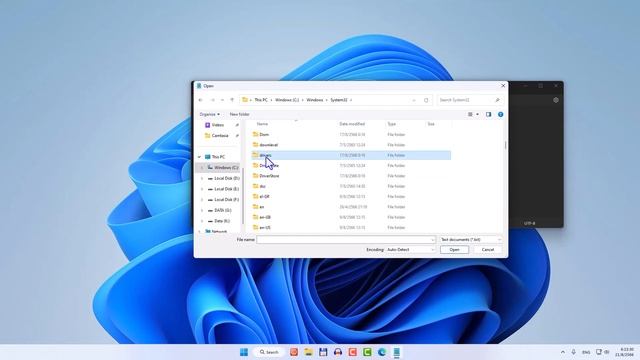Select Local Disk (F:) drive
The image size is (640, 360).
pyautogui.click(x=227, y=200)
